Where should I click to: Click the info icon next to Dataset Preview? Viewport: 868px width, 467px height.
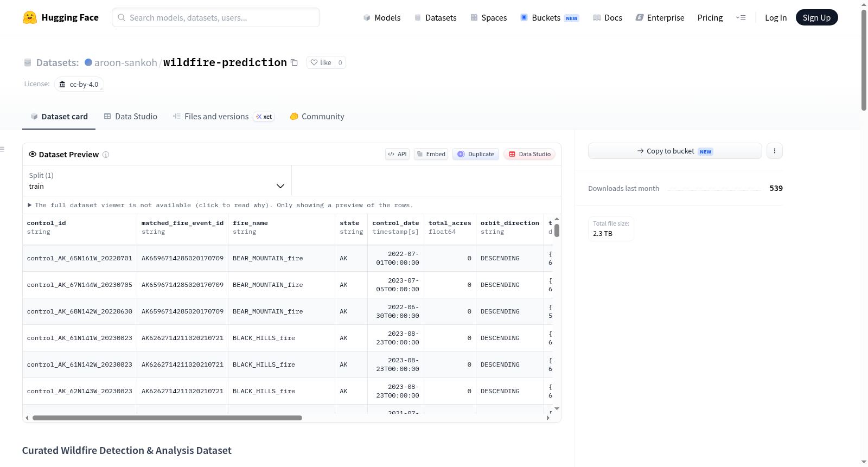(106, 155)
